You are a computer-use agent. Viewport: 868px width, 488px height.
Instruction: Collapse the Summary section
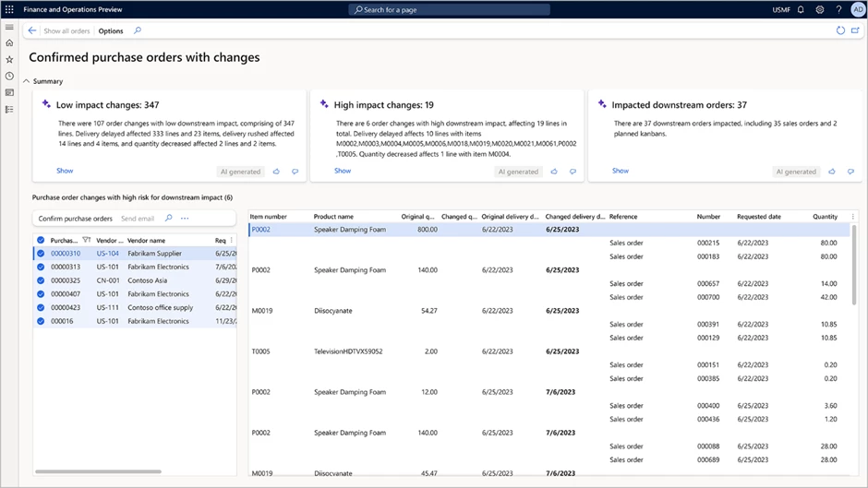pyautogui.click(x=27, y=81)
